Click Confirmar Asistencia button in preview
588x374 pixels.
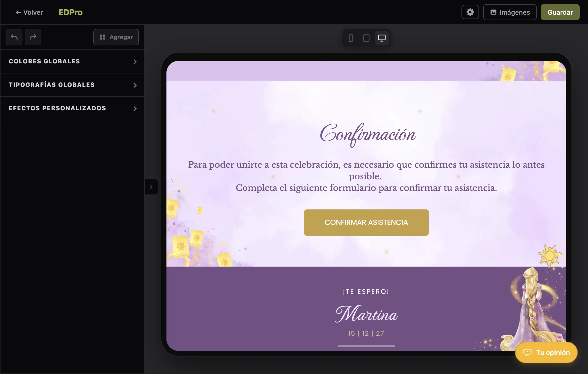pyautogui.click(x=366, y=222)
